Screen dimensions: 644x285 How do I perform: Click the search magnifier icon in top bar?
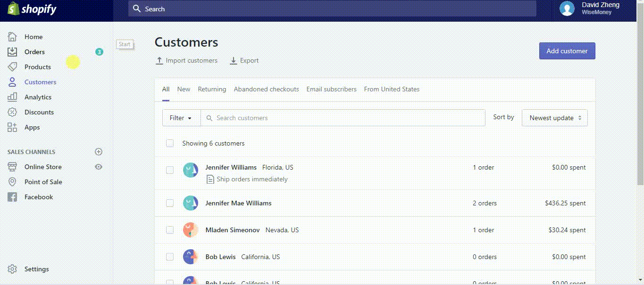pos(137,8)
